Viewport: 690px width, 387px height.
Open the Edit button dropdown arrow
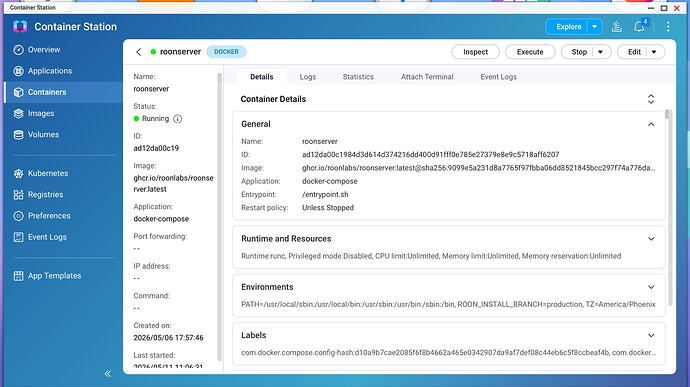pos(654,52)
